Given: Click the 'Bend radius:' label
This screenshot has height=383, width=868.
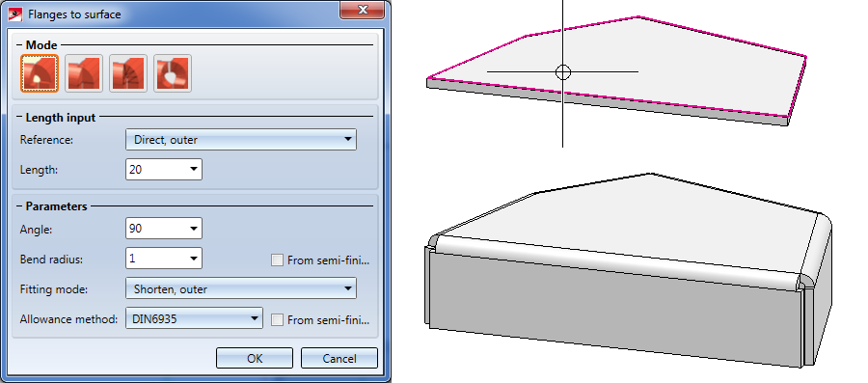Looking at the screenshot, I should [x=51, y=259].
